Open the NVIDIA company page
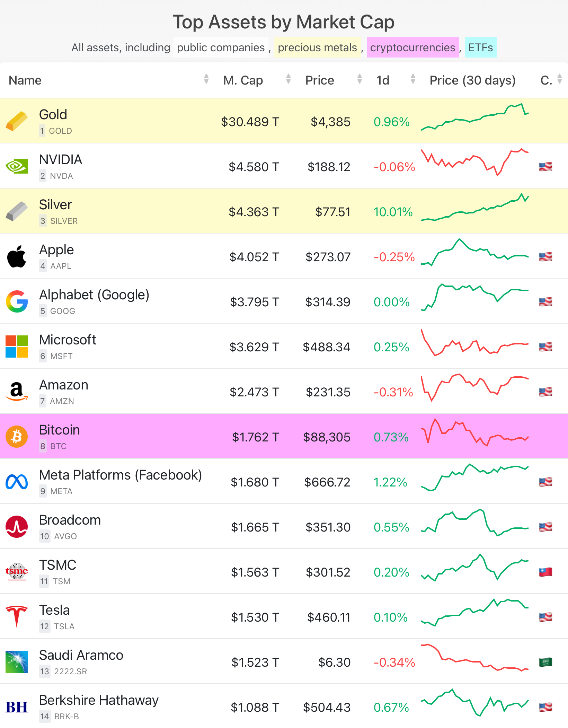 [x=61, y=160]
